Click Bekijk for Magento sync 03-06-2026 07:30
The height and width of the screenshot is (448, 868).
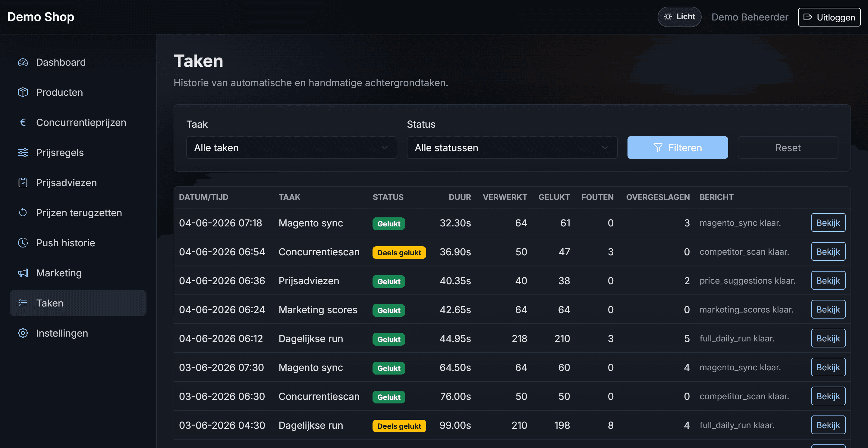[828, 368]
